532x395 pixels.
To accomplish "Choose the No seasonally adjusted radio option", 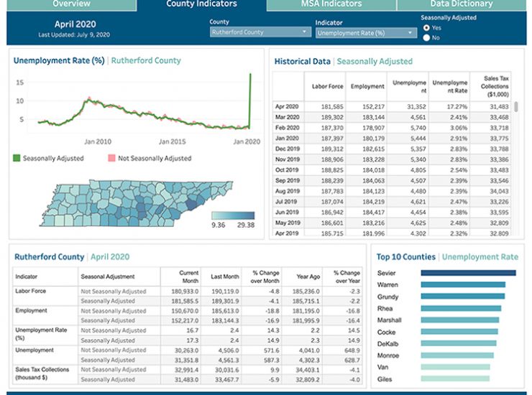I will click(427, 38).
